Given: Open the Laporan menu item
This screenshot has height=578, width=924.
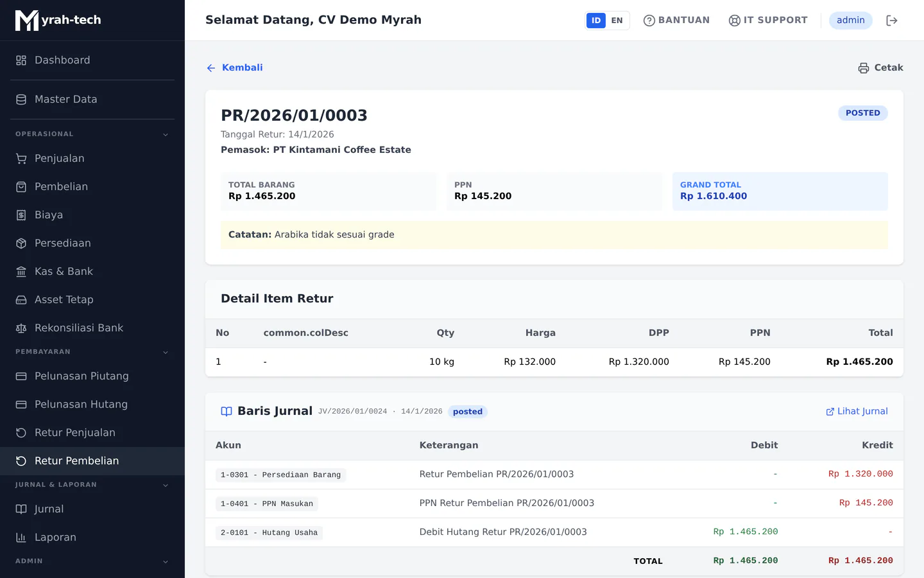Looking at the screenshot, I should (92, 538).
